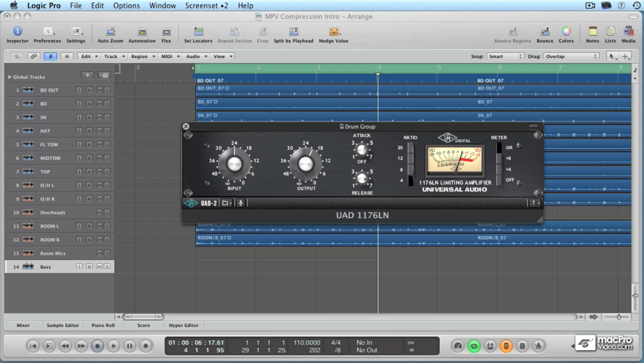Open the Notes pane
The height and width of the screenshot is (363, 644).
pos(592,35)
